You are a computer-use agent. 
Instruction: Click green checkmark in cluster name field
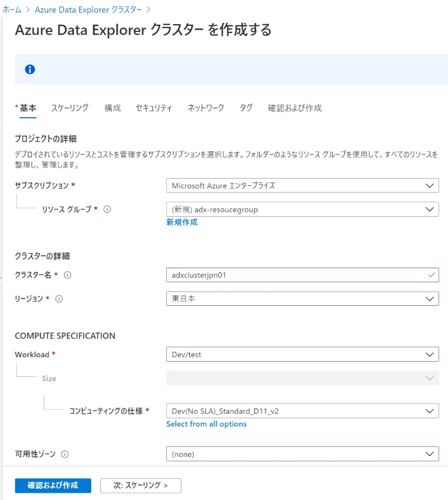point(432,275)
